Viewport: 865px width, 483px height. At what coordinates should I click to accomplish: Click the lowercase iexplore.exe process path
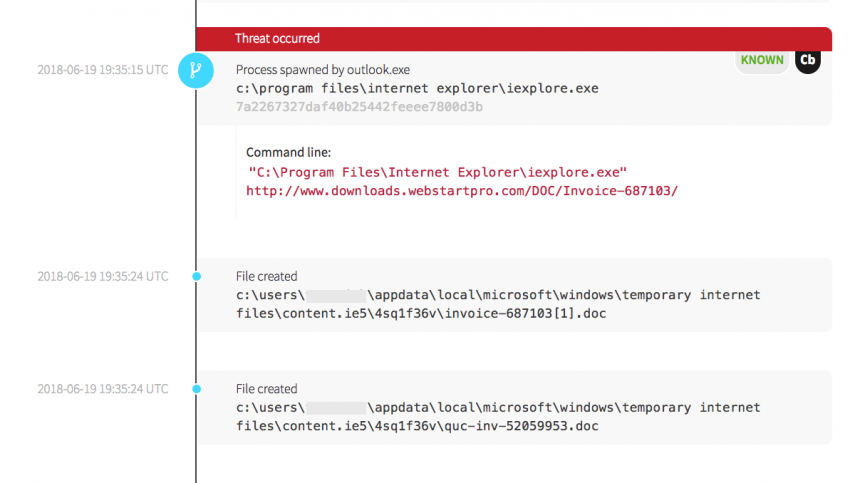(x=417, y=88)
